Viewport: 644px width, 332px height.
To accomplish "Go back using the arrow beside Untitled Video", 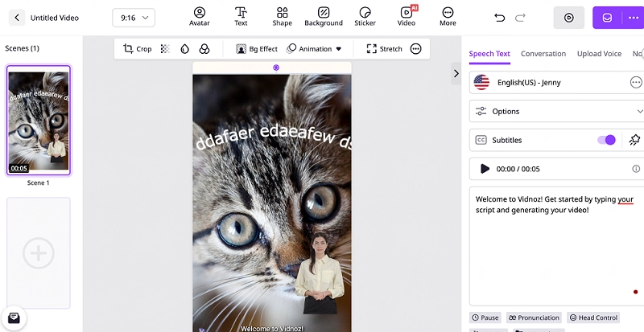I will tap(17, 18).
